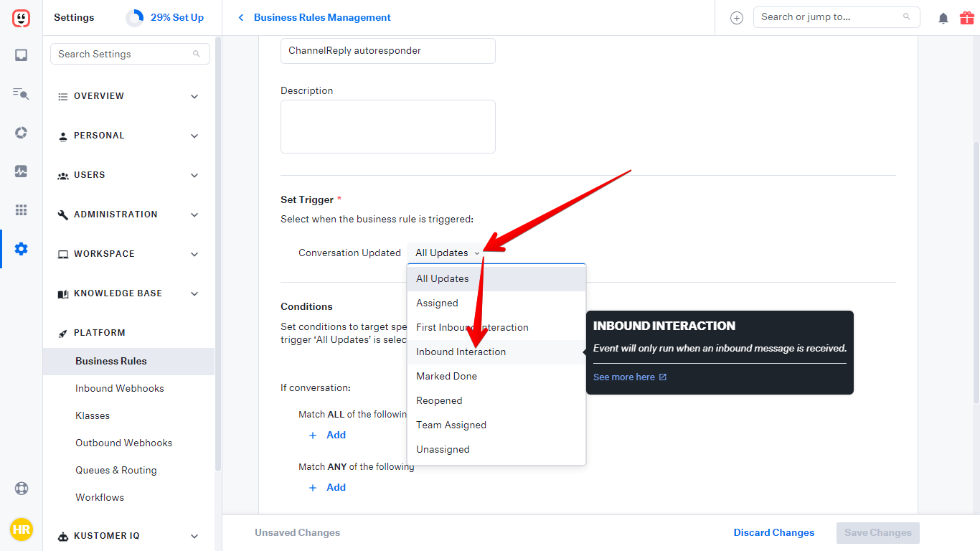
Task: Click the plus circle create icon
Action: 737,18
